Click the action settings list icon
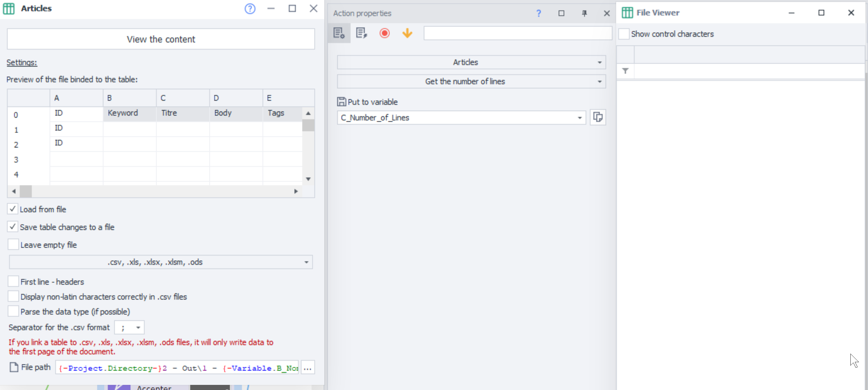This screenshot has height=390, width=868. coord(339,33)
